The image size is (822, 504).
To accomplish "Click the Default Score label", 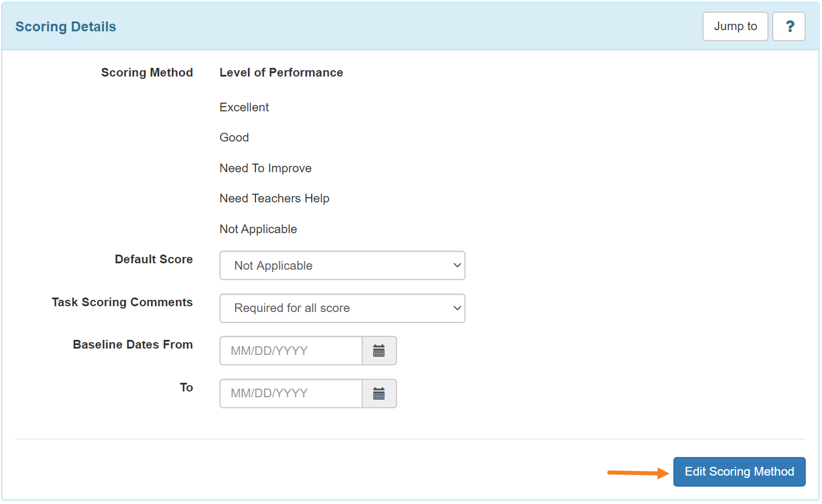I will tap(154, 259).
